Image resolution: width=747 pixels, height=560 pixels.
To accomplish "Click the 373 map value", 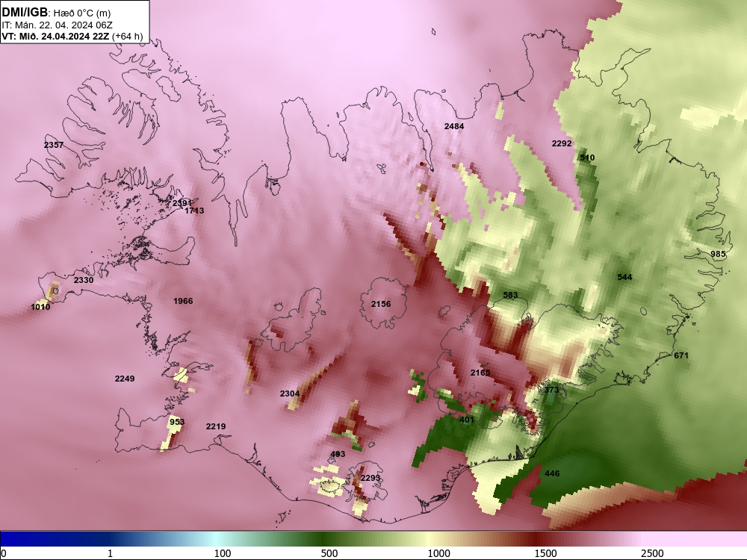I will 551,390.
